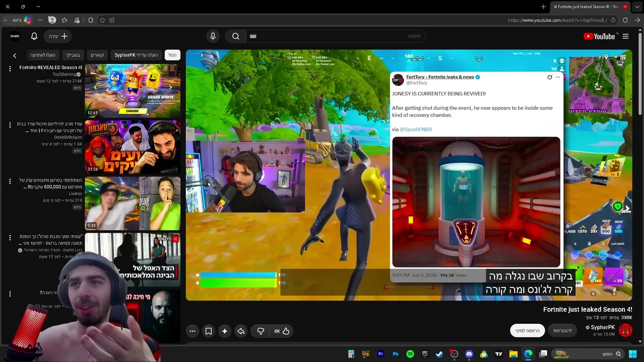Image resolution: width=644 pixels, height=362 pixels.
Task: Open Windows Start menu
Action: tap(632, 354)
